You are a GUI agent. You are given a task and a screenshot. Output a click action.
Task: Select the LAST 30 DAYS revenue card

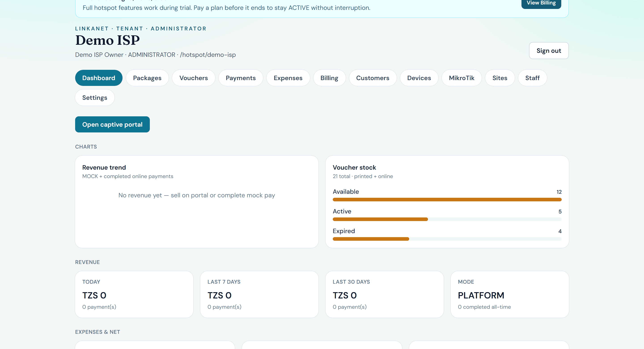click(385, 294)
